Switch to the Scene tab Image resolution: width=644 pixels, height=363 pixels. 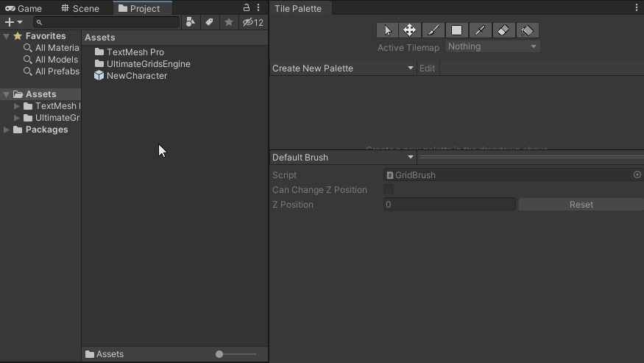pyautogui.click(x=80, y=8)
